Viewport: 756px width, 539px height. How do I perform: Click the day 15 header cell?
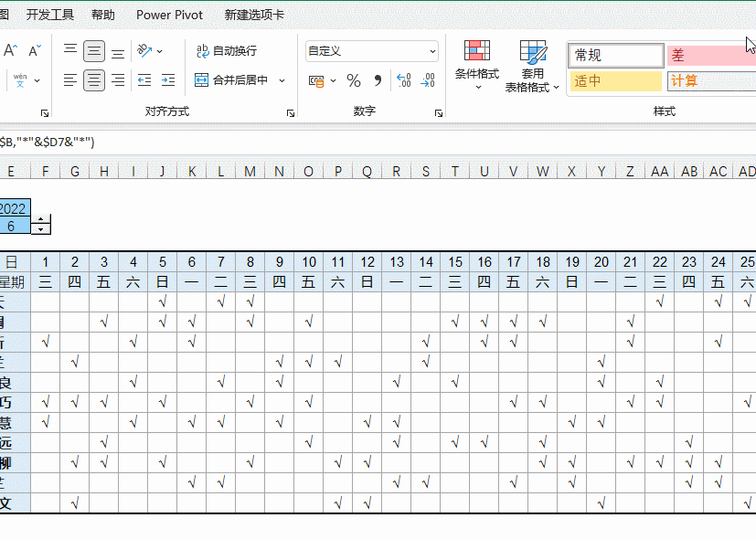(x=455, y=262)
